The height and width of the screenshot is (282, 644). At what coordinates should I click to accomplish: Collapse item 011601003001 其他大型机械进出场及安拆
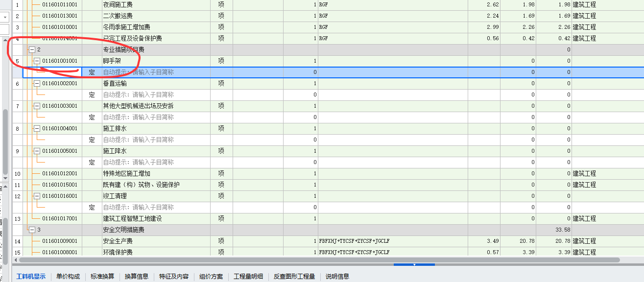point(37,106)
